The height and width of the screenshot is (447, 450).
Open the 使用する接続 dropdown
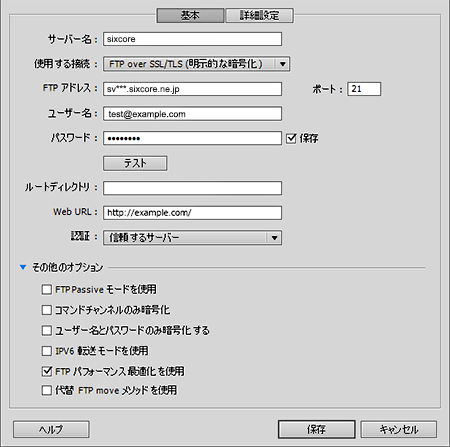[196, 64]
